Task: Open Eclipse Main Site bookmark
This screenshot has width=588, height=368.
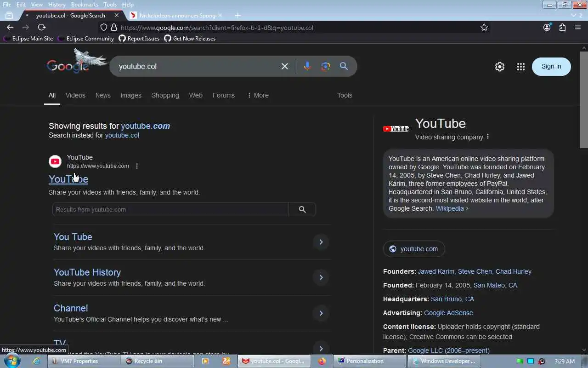Action: pos(28,39)
